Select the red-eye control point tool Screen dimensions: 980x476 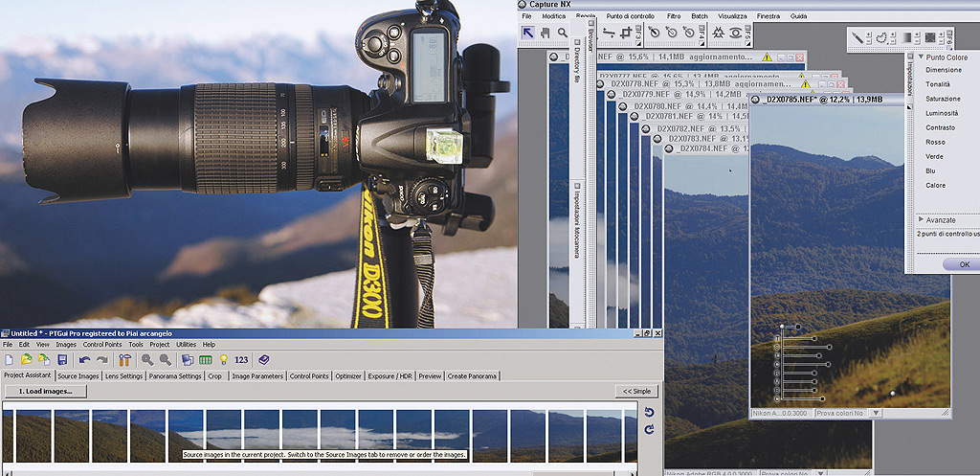736,34
